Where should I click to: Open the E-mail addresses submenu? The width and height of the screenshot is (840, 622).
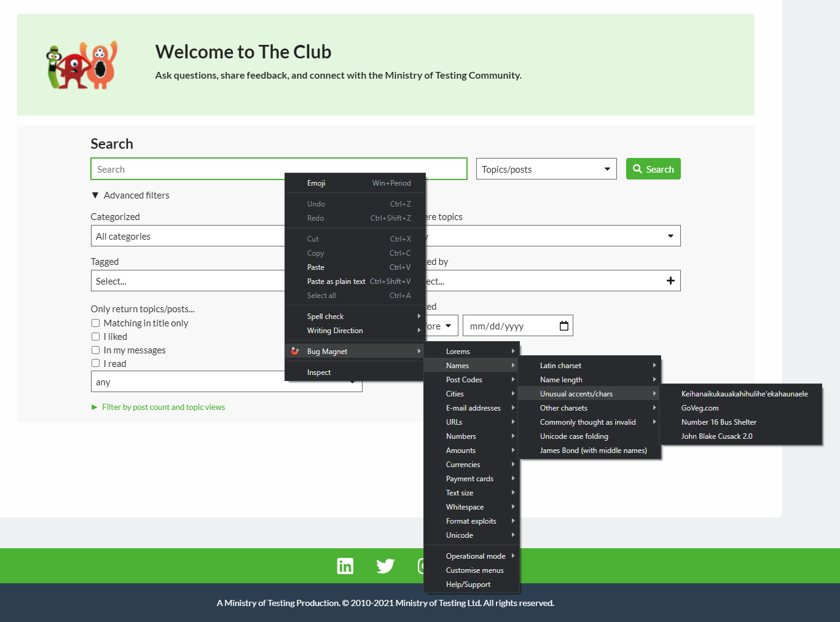pyautogui.click(x=472, y=408)
